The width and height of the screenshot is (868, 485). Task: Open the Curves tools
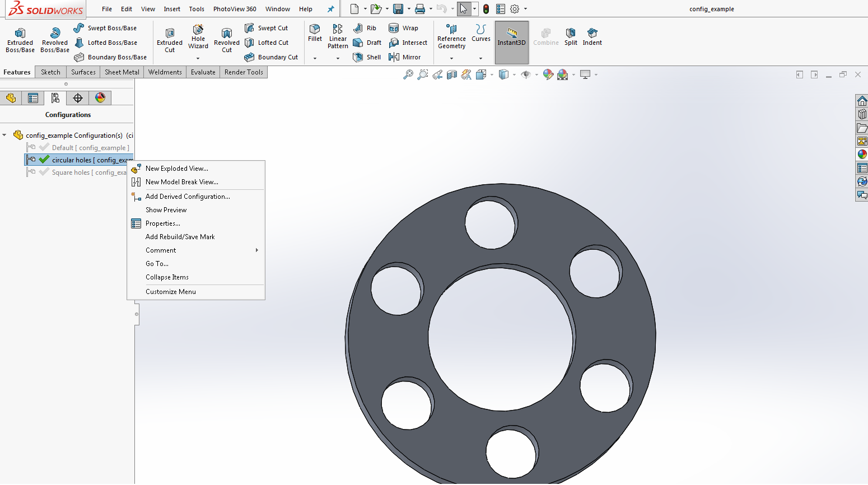[480, 33]
